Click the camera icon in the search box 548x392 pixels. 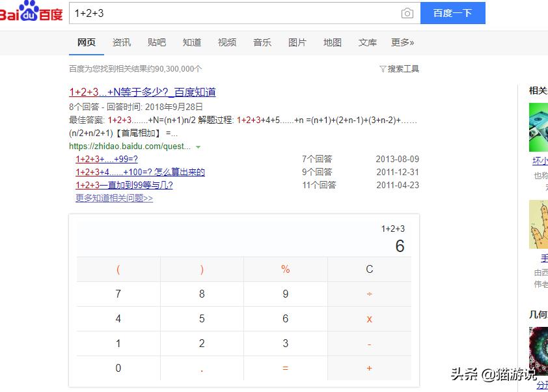pos(407,13)
